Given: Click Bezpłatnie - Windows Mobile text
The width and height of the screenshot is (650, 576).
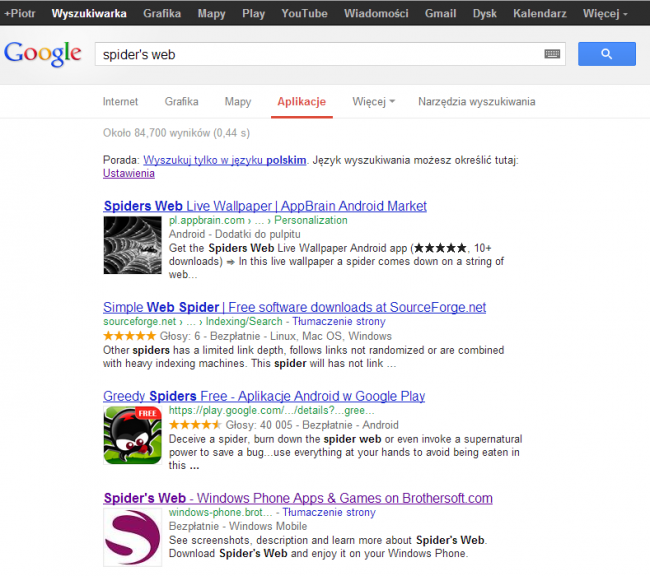Looking at the screenshot, I should 238,526.
